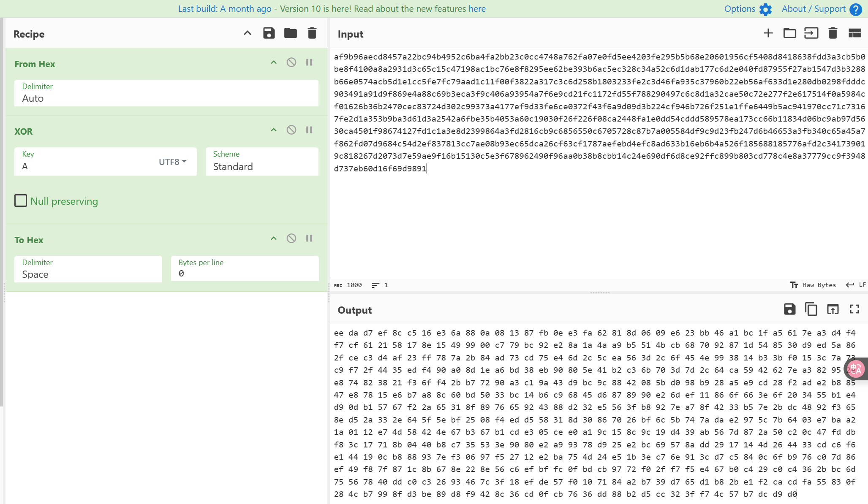The width and height of the screenshot is (868, 504).
Task: Set breakpoint on From Hex operation
Action: click(x=309, y=62)
